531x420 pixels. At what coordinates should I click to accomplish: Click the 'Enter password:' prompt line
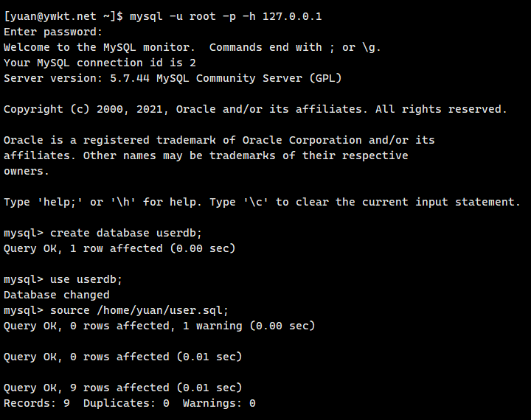tap(53, 32)
